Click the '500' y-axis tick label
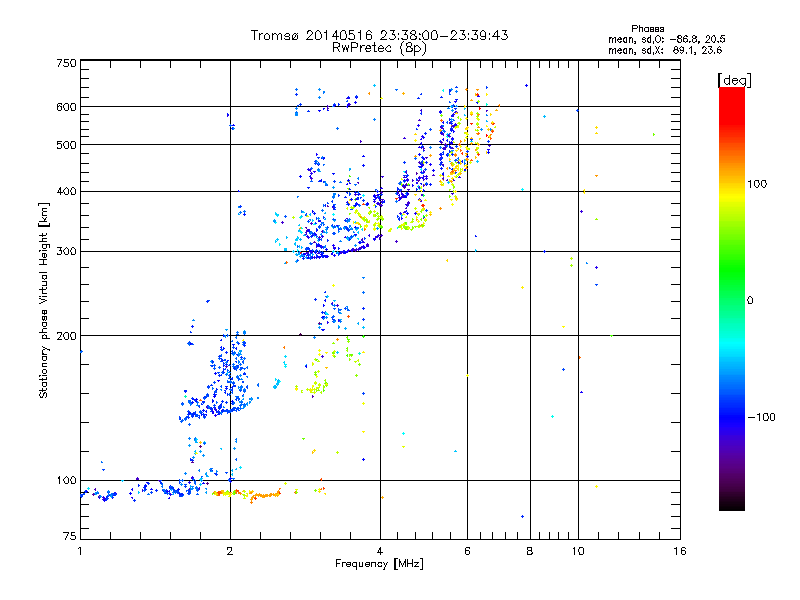The height and width of the screenshot is (600, 800). tap(66, 145)
